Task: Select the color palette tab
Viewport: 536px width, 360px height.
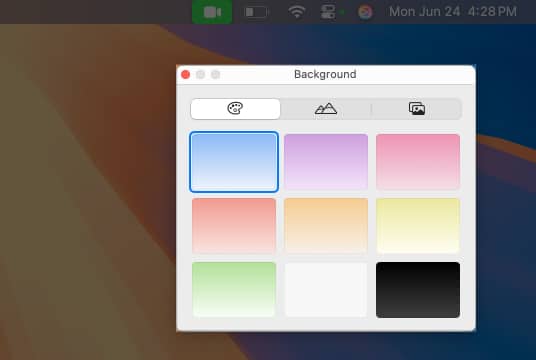Action: 235,109
